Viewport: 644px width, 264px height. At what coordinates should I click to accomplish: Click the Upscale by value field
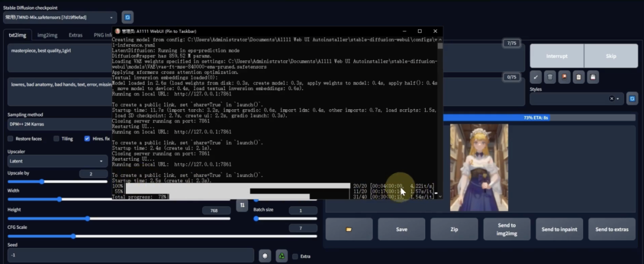coord(93,174)
